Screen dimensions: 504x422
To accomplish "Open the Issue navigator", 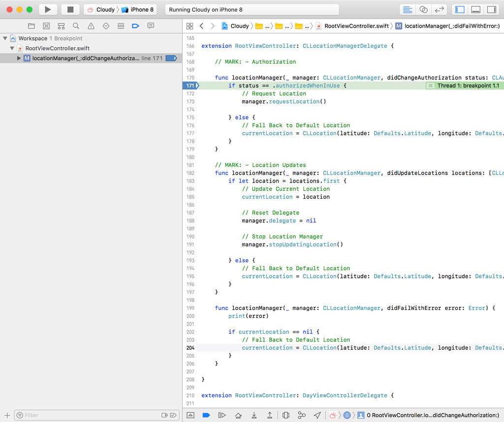I will click(91, 26).
